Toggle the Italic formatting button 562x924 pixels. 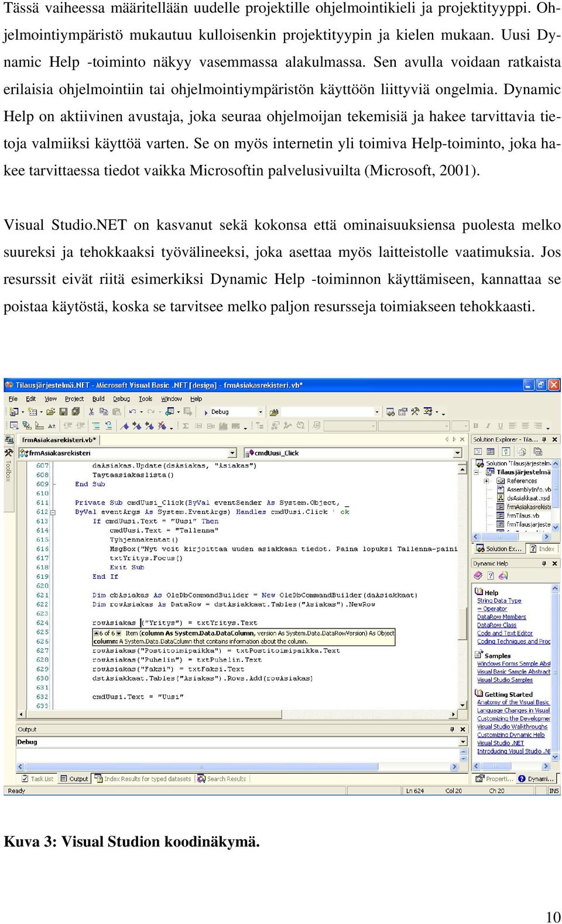coord(489,426)
